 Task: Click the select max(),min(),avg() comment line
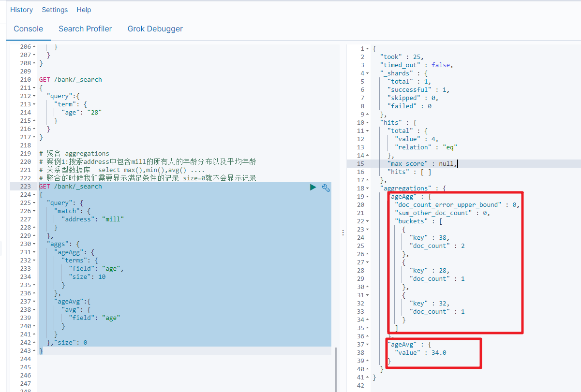[x=122, y=170]
